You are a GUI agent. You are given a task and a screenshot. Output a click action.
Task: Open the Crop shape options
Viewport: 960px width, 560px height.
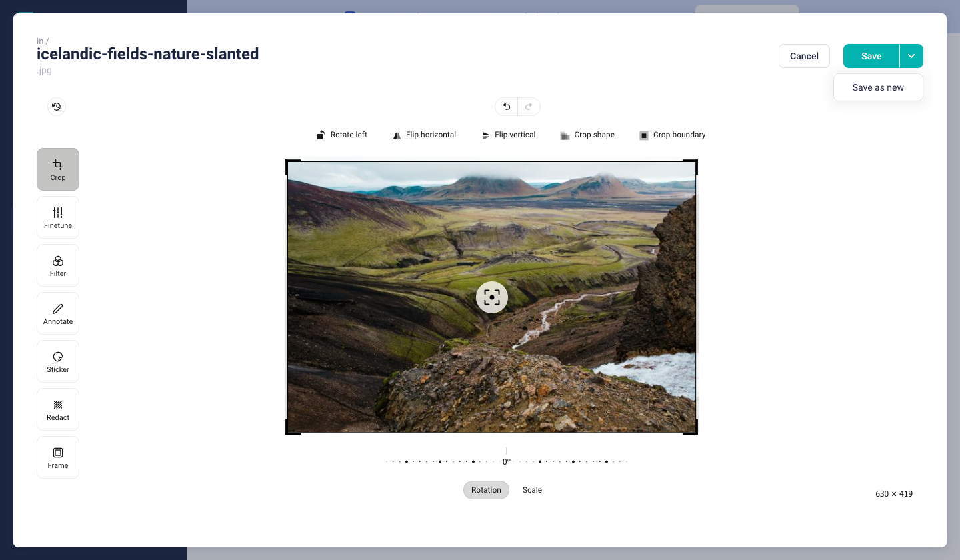coord(587,135)
